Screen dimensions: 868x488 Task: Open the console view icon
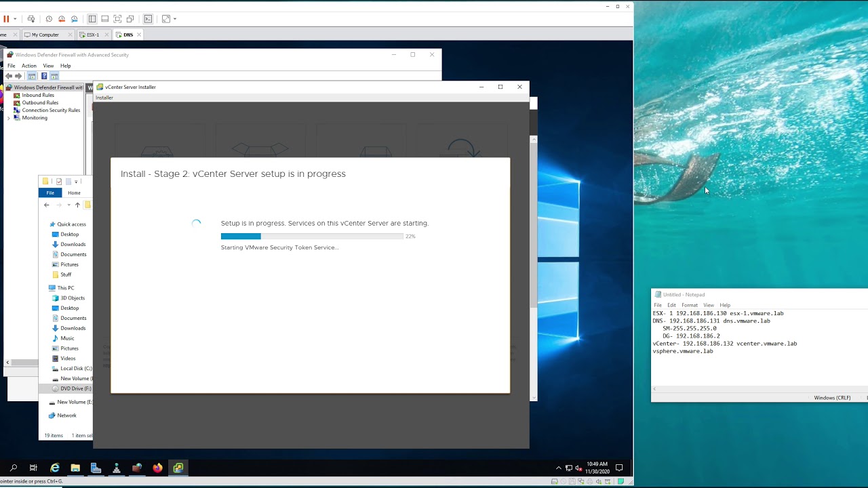[x=148, y=19]
